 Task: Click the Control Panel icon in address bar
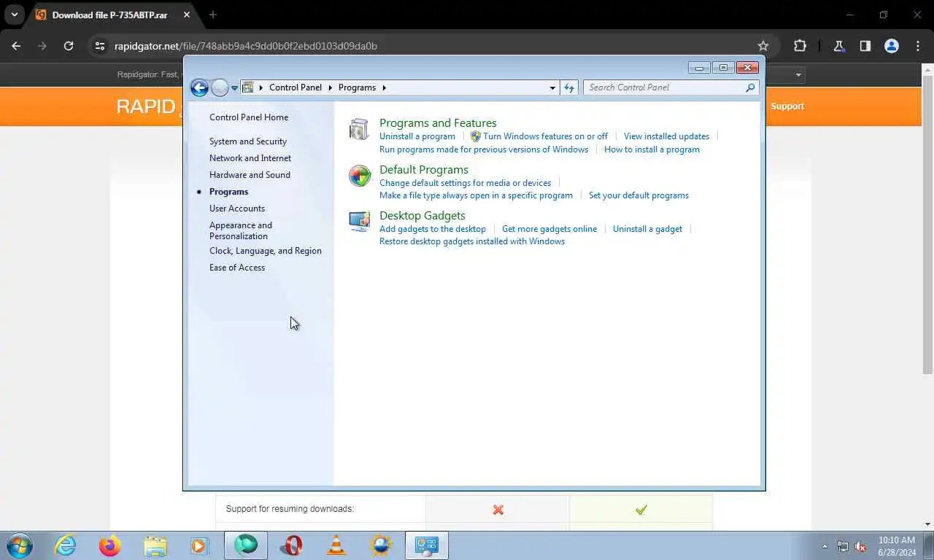coord(248,87)
